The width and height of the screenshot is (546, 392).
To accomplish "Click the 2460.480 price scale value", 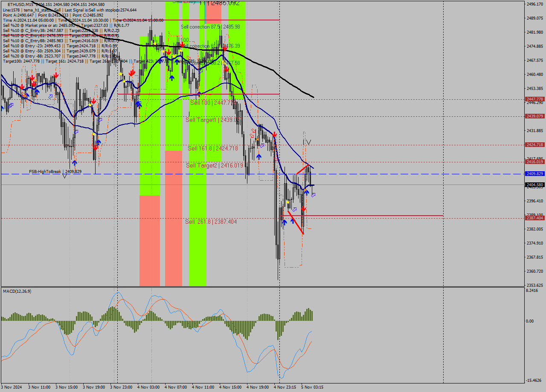I will point(535,74).
